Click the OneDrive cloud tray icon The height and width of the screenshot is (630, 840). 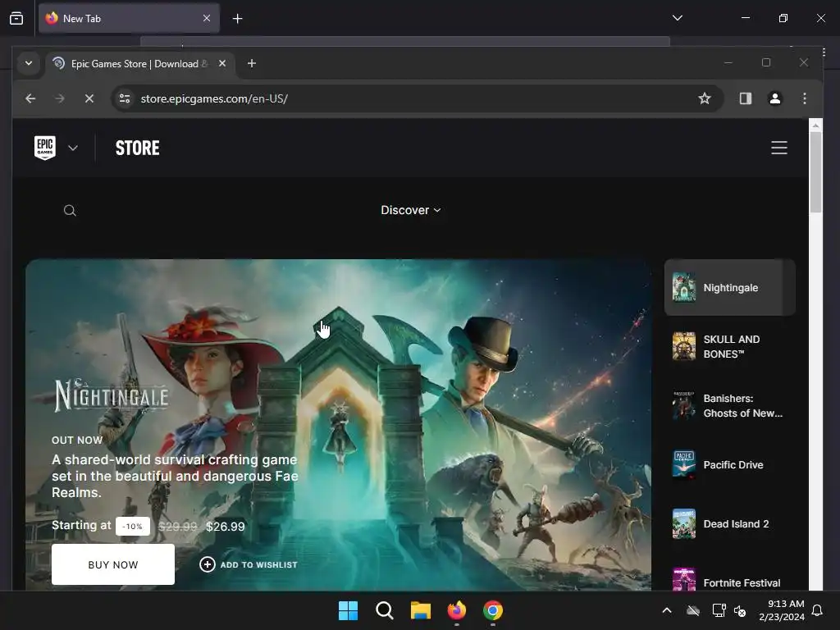point(693,610)
